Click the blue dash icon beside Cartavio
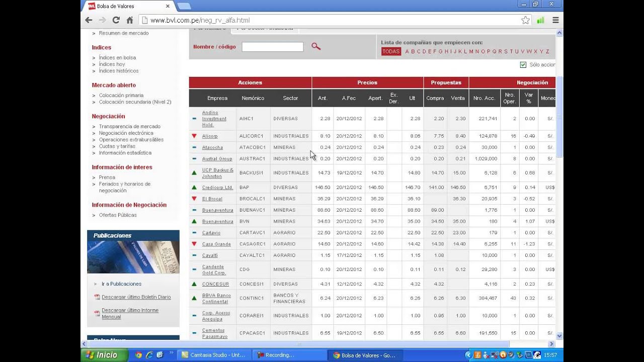This screenshot has width=644, height=362. coord(194,233)
